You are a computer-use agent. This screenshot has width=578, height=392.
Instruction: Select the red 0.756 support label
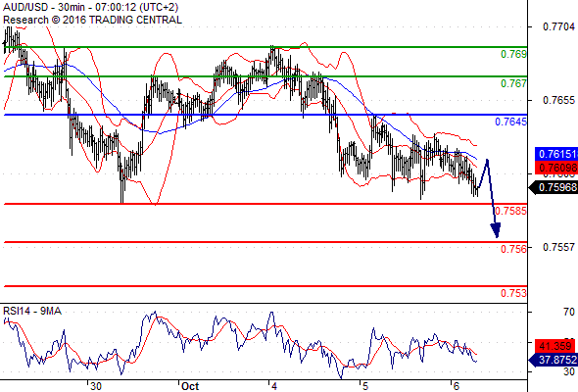click(513, 249)
